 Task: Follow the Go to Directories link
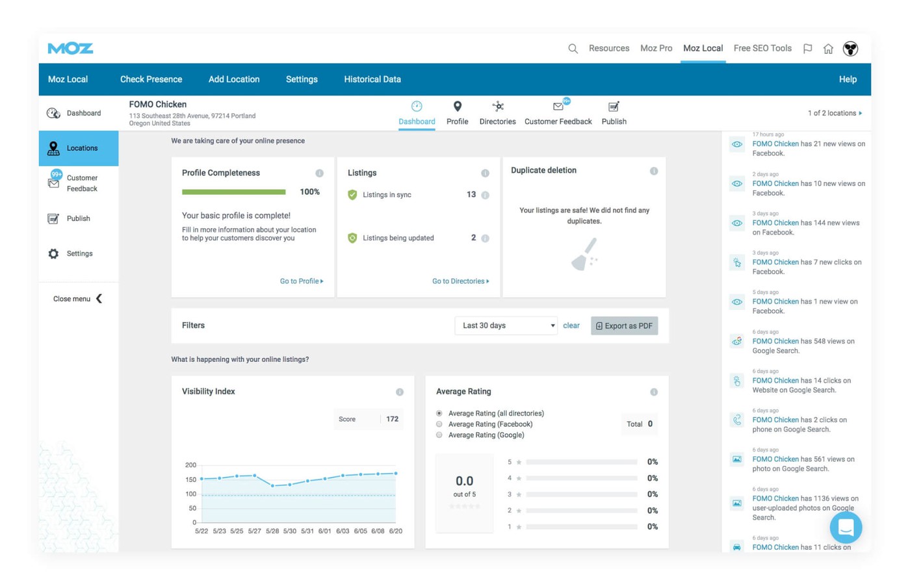[460, 281]
